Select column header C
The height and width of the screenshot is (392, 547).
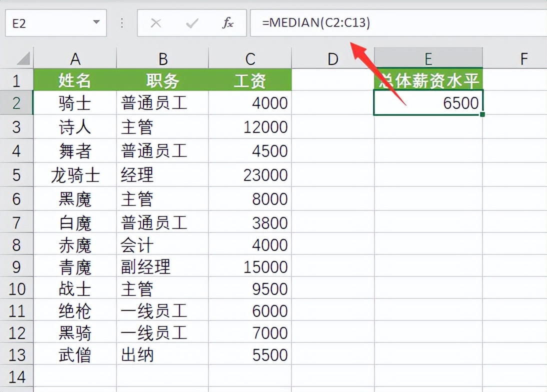(249, 58)
